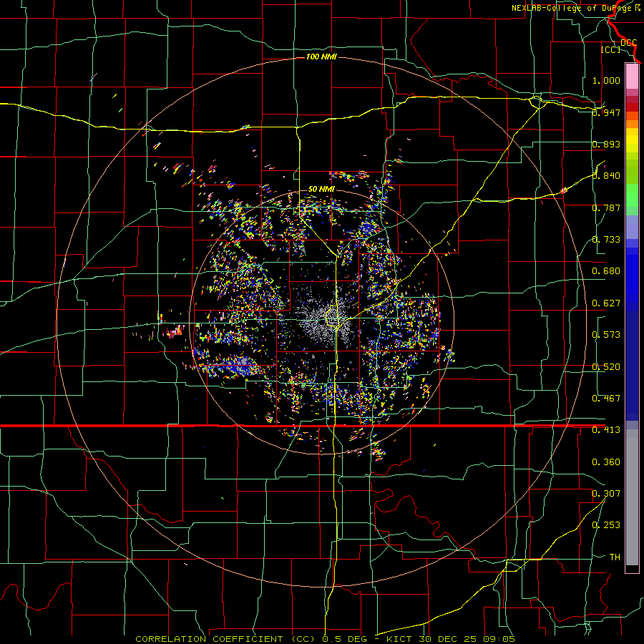Click the 0.520 scale value

click(x=606, y=367)
